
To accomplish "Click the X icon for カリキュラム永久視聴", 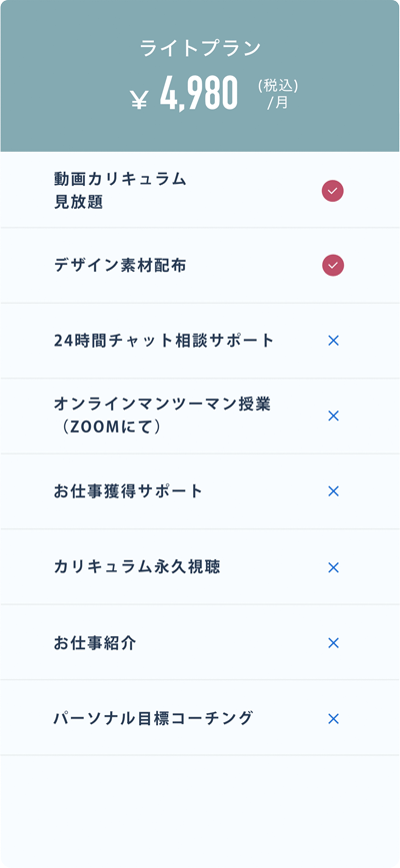I will pyautogui.click(x=333, y=568).
